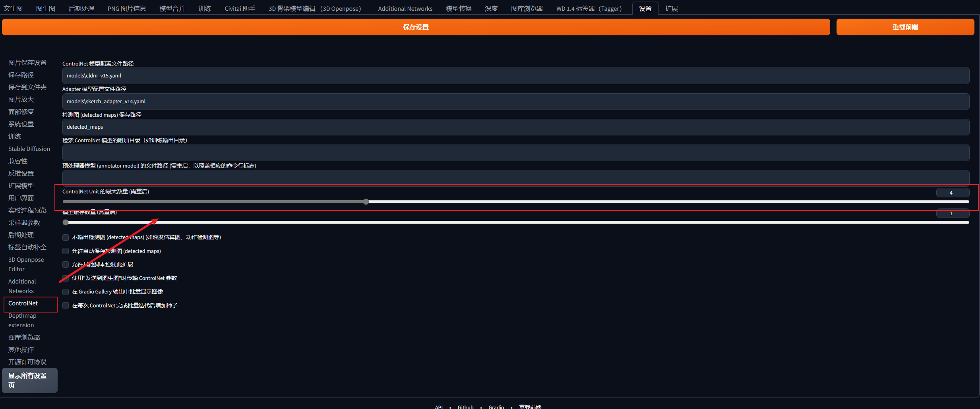The height and width of the screenshot is (409, 980).
Task: Open the Stable Diffusion settings section
Action: pyautogui.click(x=29, y=149)
